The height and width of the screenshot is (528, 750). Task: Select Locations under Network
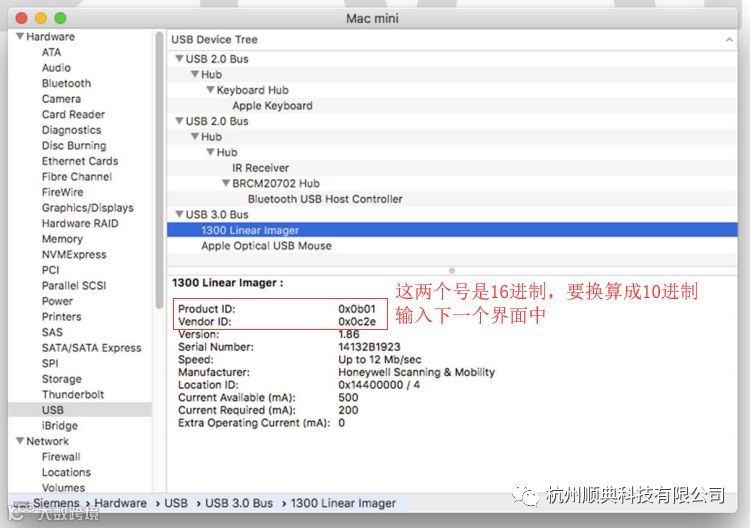(66, 472)
